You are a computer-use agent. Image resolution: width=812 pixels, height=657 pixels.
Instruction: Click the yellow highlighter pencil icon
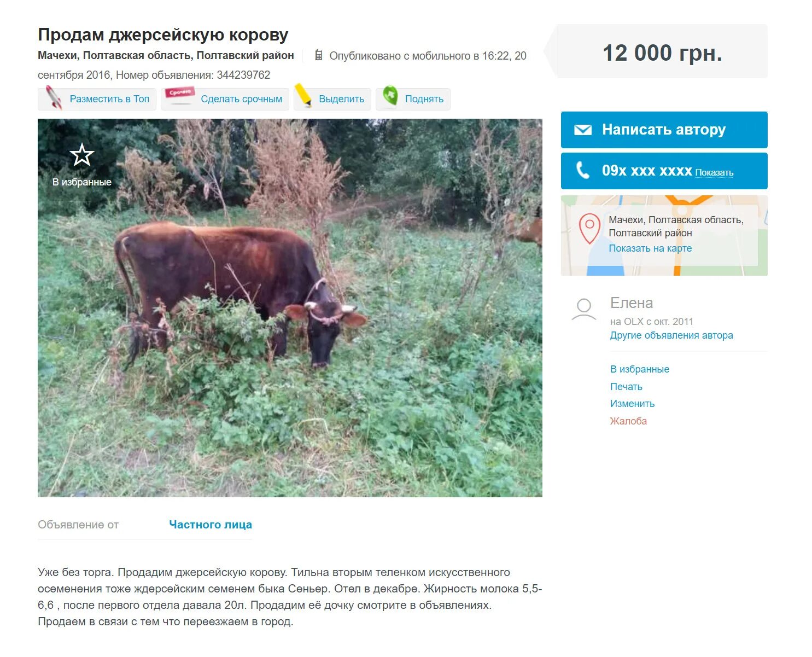coord(303,95)
